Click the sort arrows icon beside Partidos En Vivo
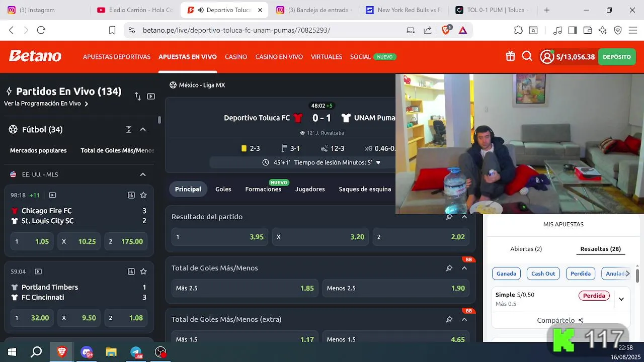The height and width of the screenshot is (362, 644). click(x=137, y=96)
